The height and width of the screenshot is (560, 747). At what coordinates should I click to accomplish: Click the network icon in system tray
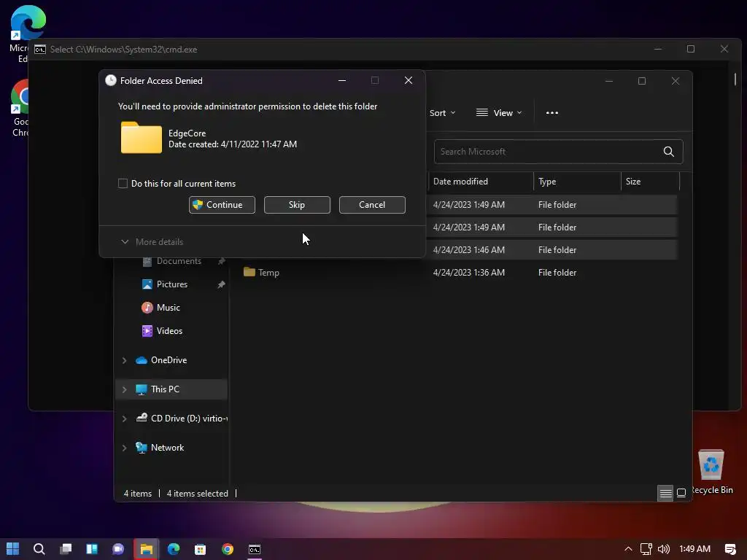pos(646,549)
